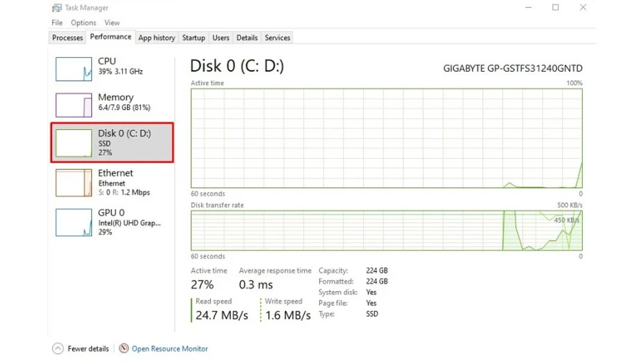Click the Open Resource Monitor link
The image size is (644, 362).
[170, 349]
